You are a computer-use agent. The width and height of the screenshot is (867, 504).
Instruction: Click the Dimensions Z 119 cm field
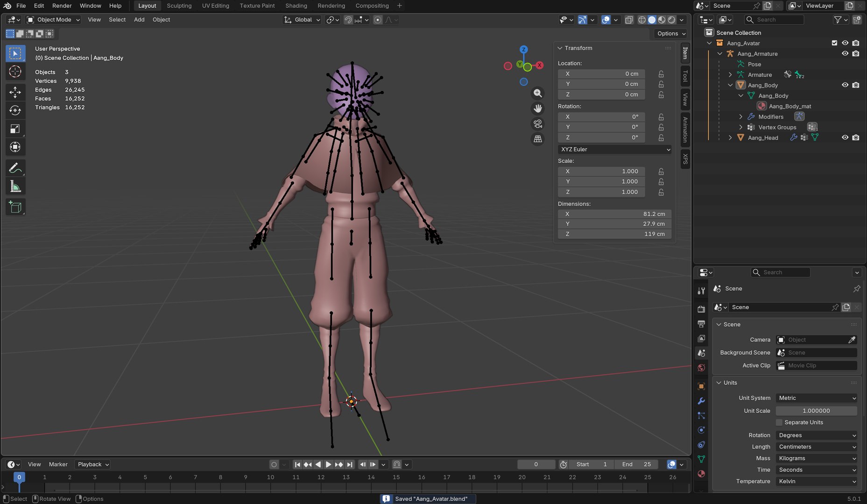pyautogui.click(x=615, y=234)
